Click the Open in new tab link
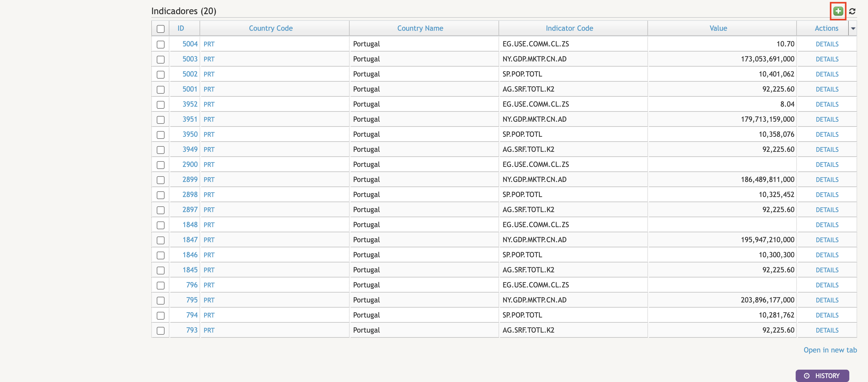 tap(830, 350)
